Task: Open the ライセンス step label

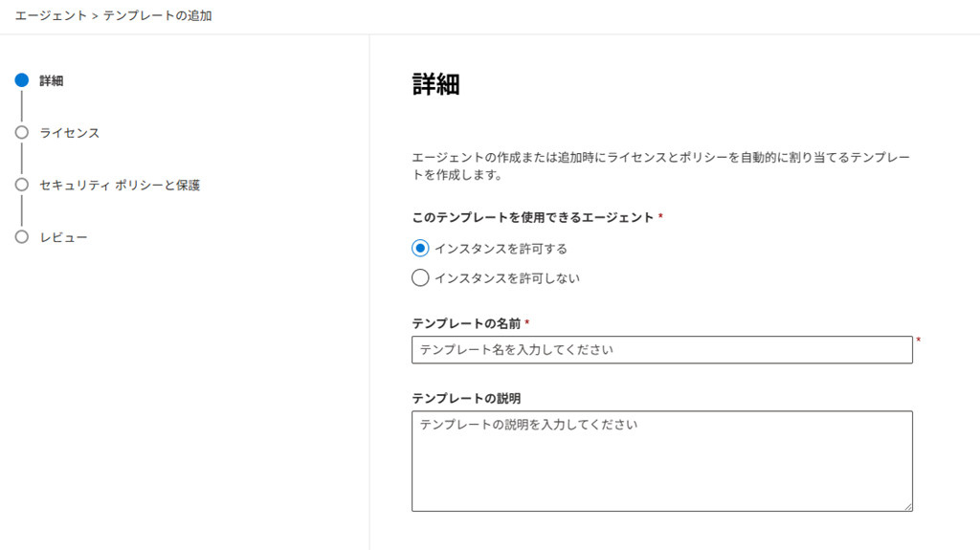Action: [70, 133]
